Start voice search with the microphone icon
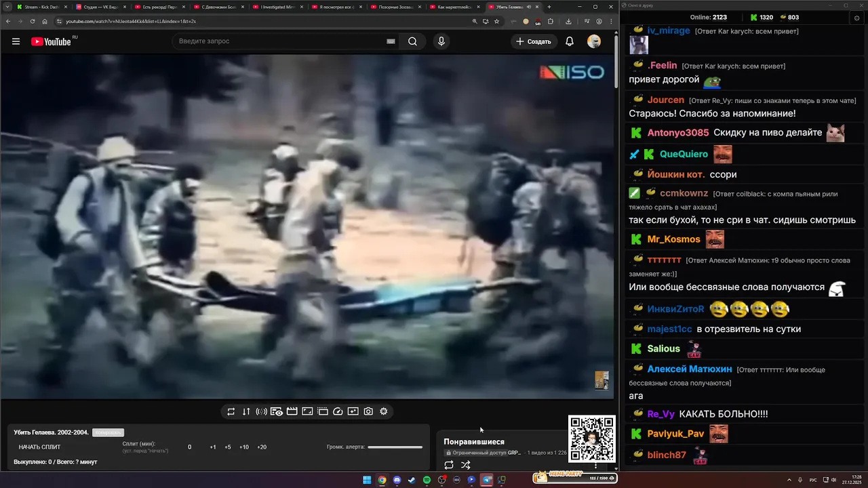This screenshot has width=868, height=488. (x=441, y=41)
